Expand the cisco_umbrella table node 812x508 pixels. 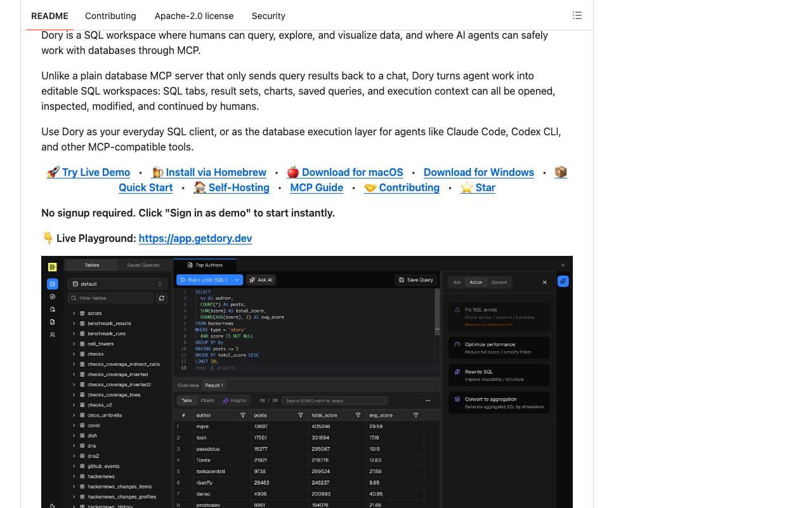[74, 415]
